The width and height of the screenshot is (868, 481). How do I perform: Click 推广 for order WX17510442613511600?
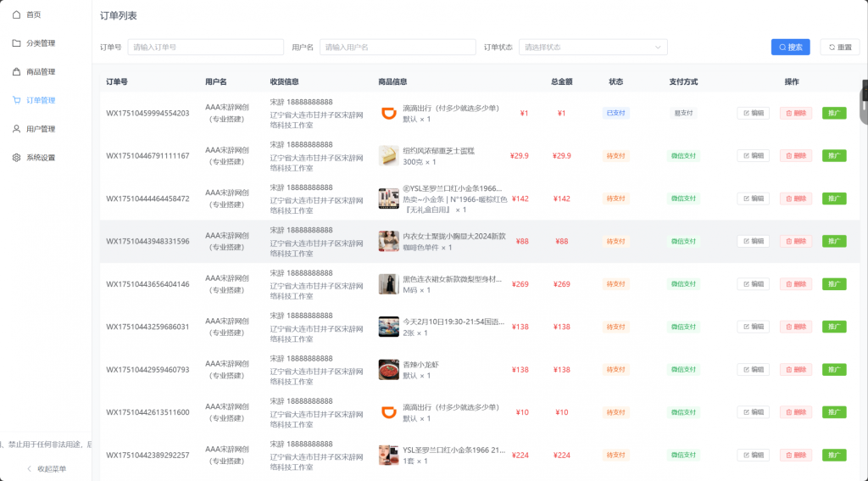click(x=834, y=412)
